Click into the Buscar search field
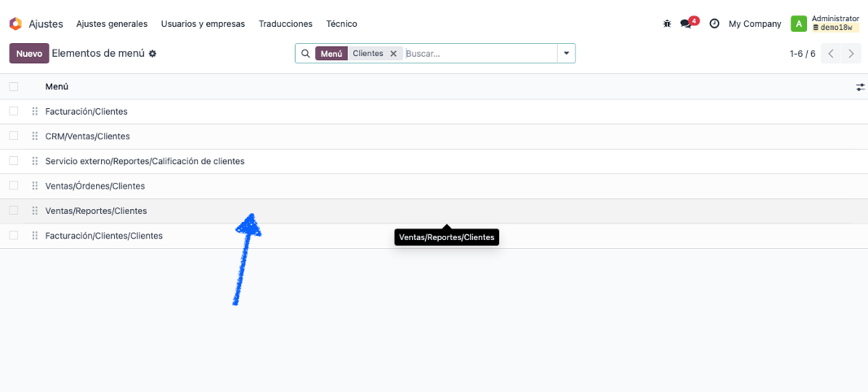 480,54
